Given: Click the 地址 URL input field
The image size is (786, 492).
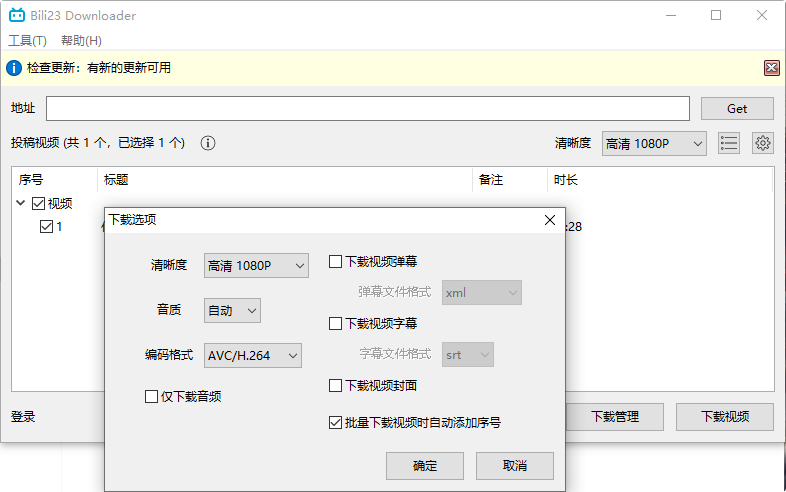Looking at the screenshot, I should pyautogui.click(x=368, y=109).
